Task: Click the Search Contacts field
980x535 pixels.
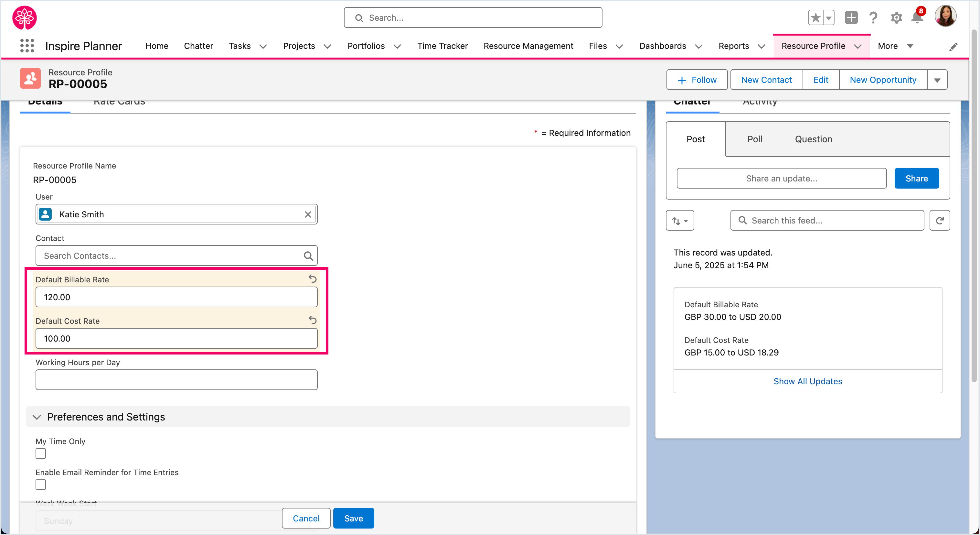Action: [x=176, y=256]
